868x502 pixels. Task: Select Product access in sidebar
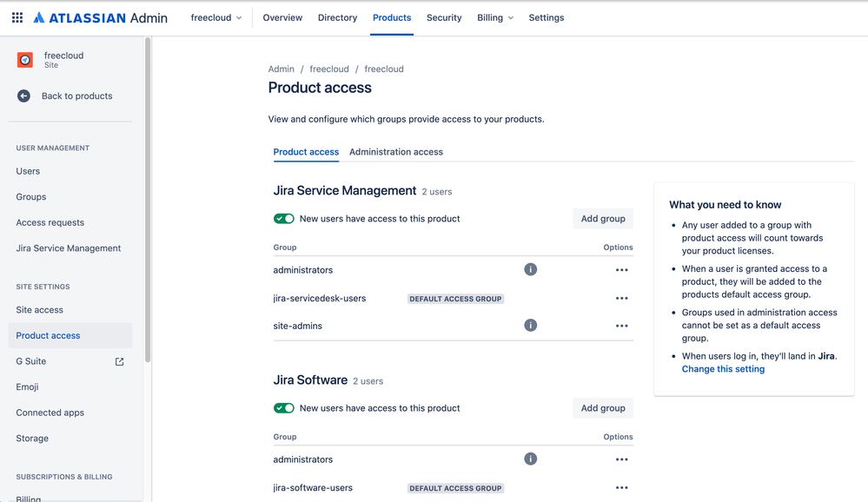[70, 335]
